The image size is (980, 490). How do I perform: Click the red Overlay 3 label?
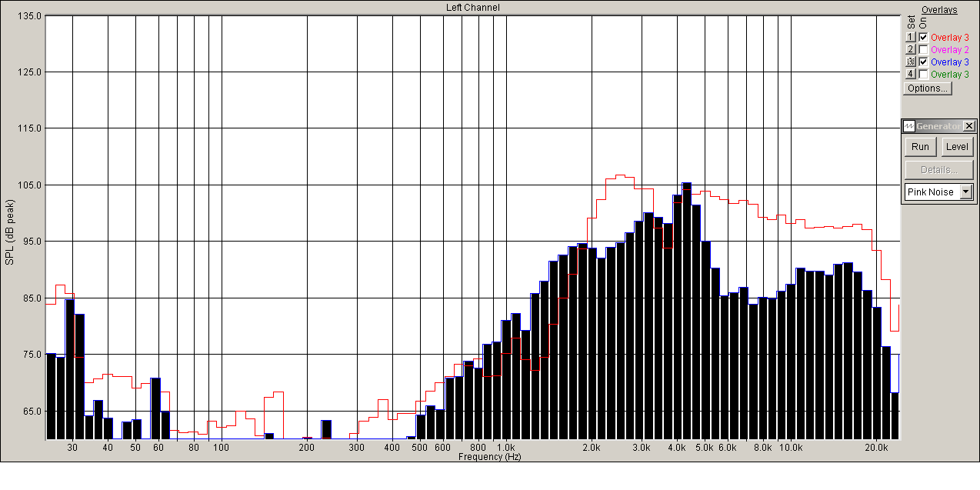click(x=950, y=37)
